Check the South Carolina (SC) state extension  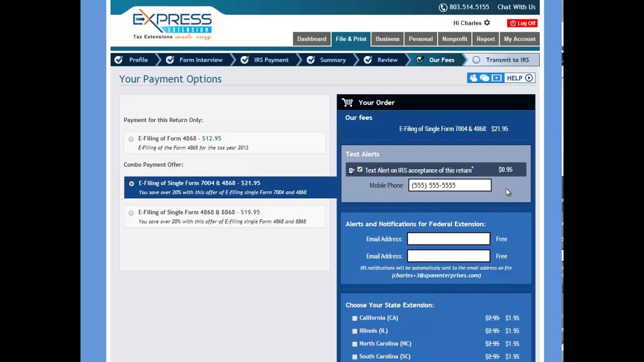point(355,357)
